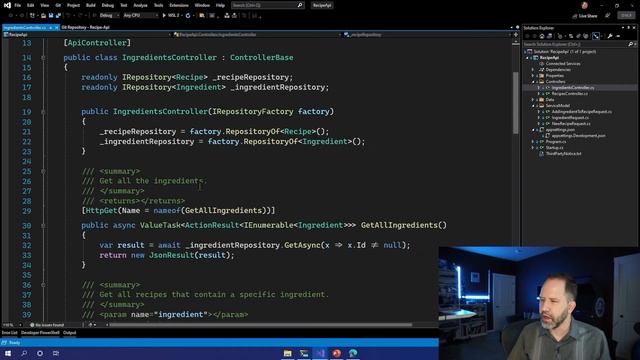Open the Debug menu
This screenshot has width=640, height=360.
[108, 5]
